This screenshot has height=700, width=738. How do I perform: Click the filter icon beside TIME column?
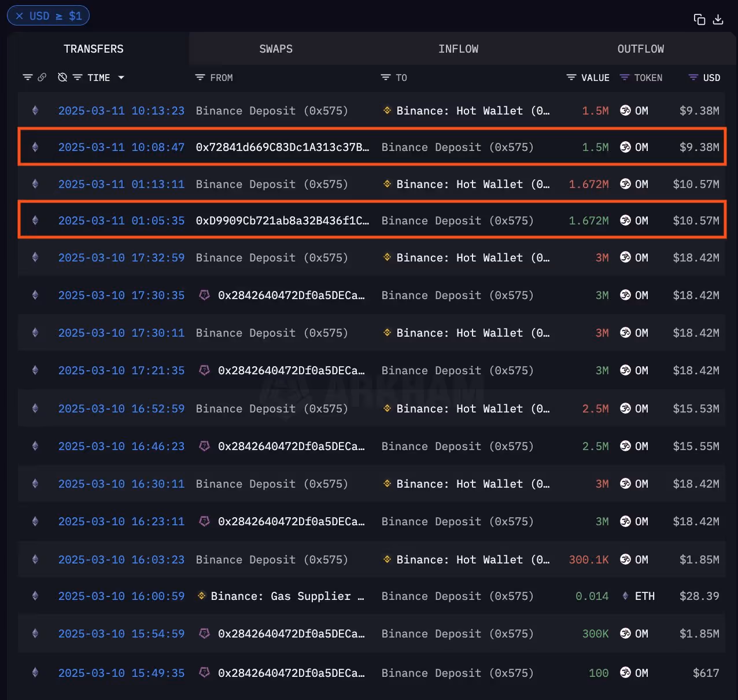(x=78, y=77)
